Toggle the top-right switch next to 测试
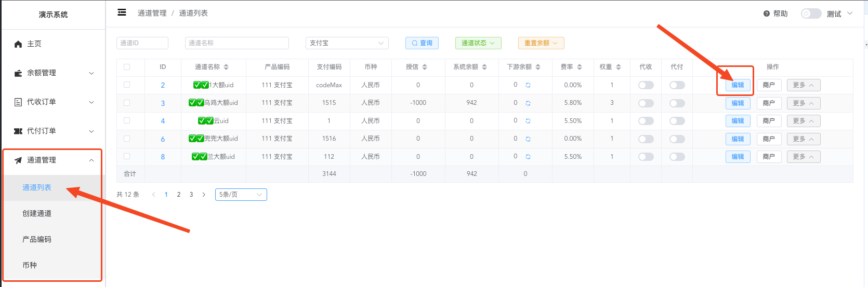 click(811, 13)
